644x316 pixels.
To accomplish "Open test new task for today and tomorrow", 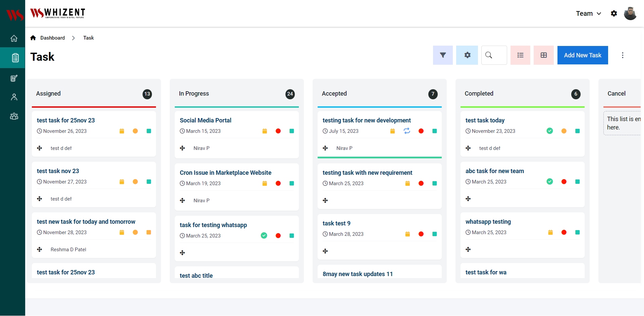I will [86, 222].
